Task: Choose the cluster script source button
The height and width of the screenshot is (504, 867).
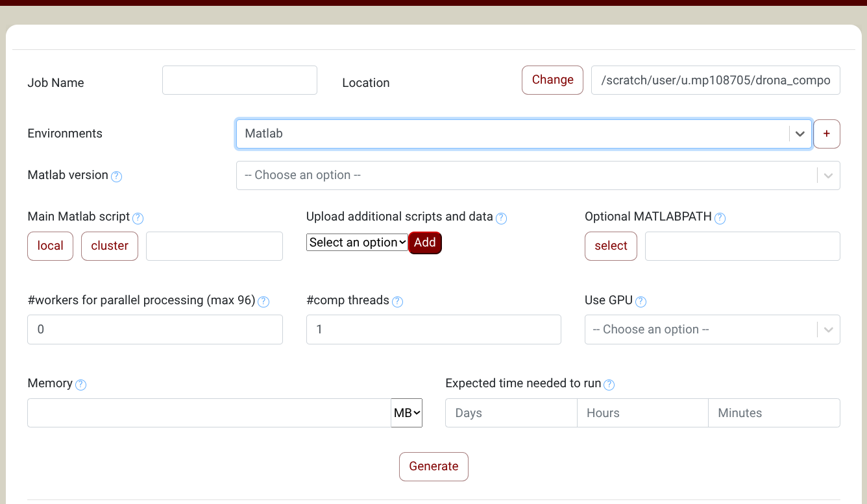Action: pyautogui.click(x=109, y=246)
